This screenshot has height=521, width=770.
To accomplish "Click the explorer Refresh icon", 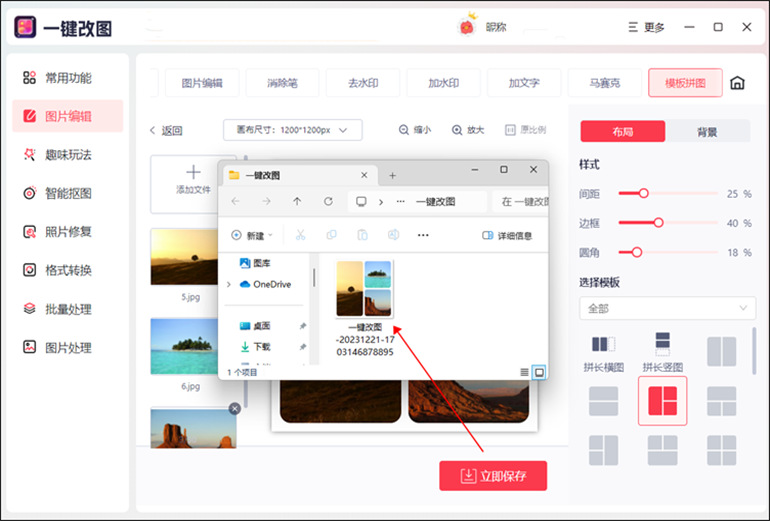I will (x=328, y=201).
